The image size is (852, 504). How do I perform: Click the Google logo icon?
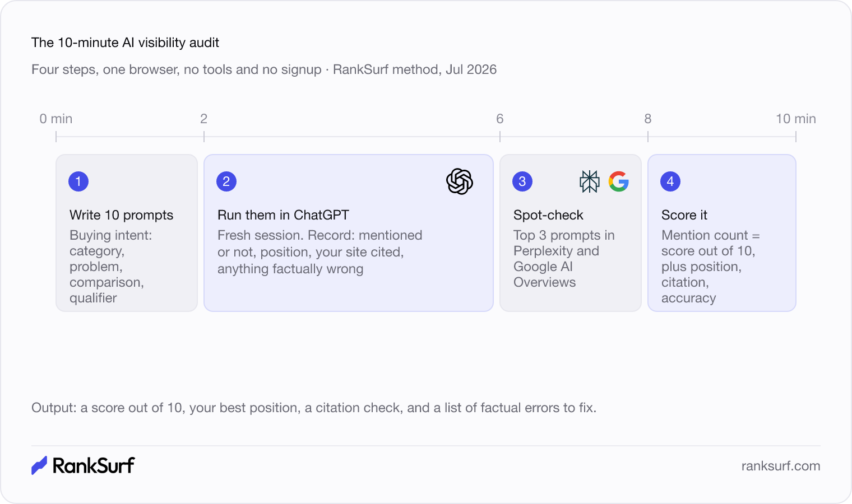[x=619, y=181]
